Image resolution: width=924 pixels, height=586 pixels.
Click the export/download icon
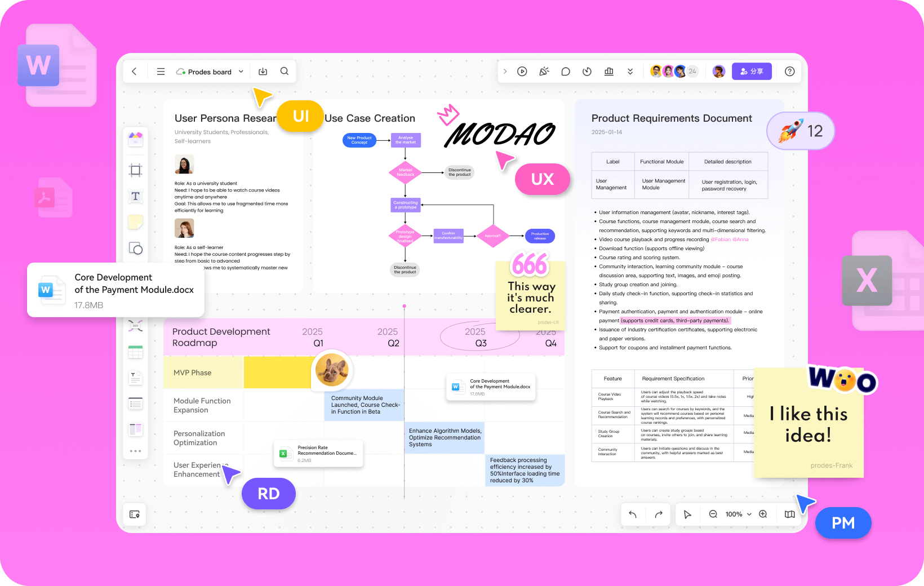[x=263, y=72]
